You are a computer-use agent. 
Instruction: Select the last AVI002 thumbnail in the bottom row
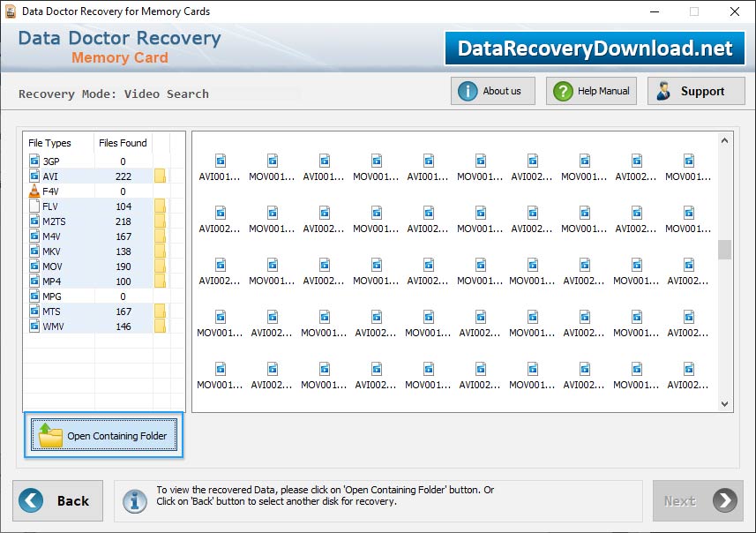tap(688, 376)
